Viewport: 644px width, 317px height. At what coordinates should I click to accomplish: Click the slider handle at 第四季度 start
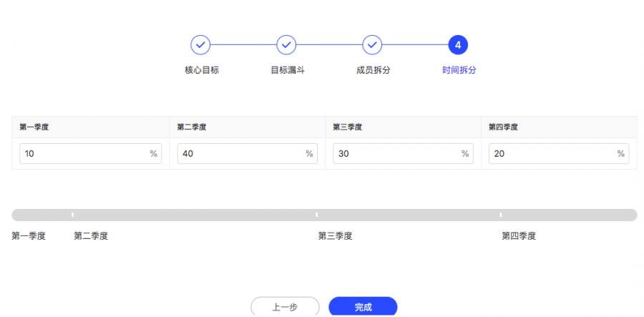[501, 215]
